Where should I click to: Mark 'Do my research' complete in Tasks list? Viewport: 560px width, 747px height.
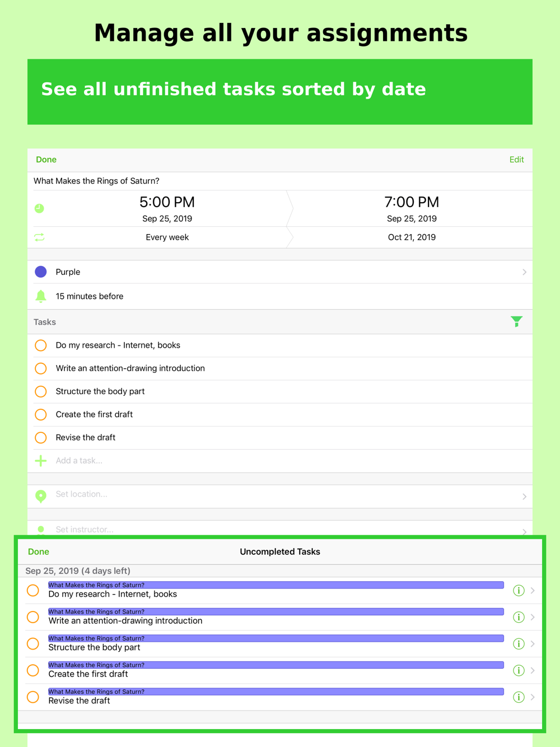pos(41,346)
